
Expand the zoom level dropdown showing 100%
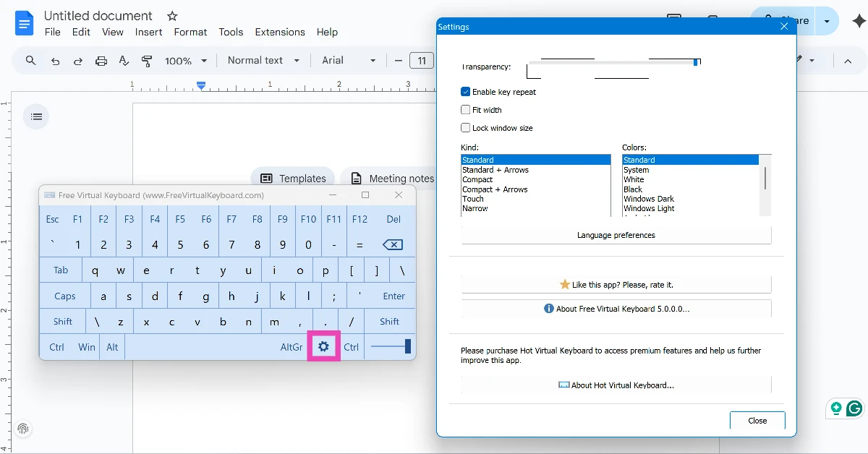point(185,60)
